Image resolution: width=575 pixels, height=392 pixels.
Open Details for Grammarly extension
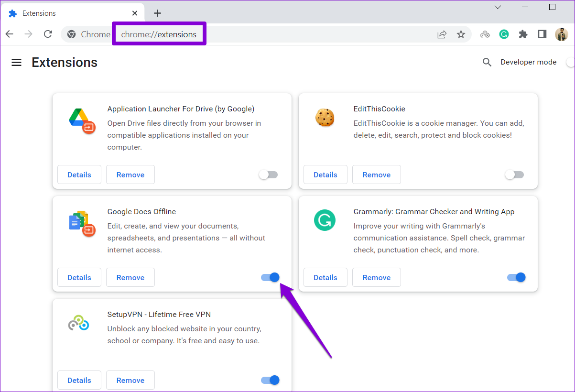pos(325,277)
